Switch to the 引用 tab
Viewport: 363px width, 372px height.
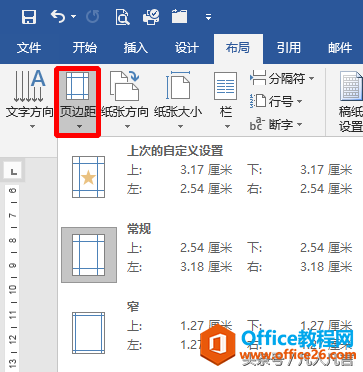(289, 48)
